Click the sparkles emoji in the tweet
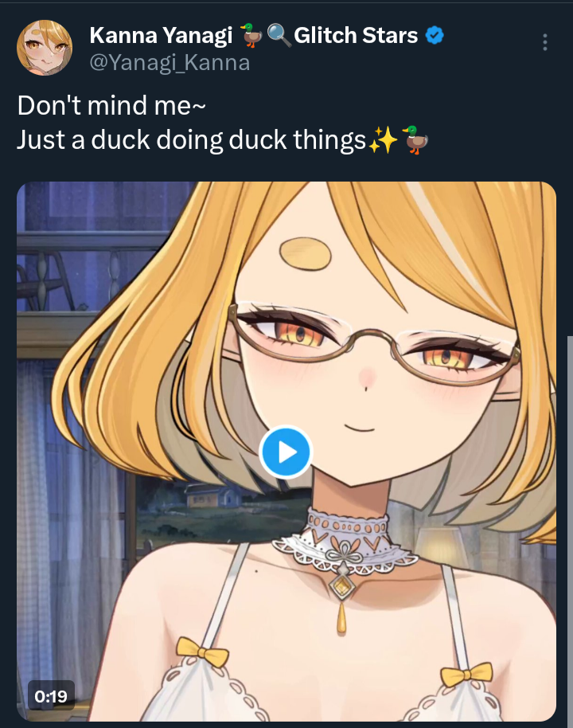The width and height of the screenshot is (573, 728). point(384,139)
